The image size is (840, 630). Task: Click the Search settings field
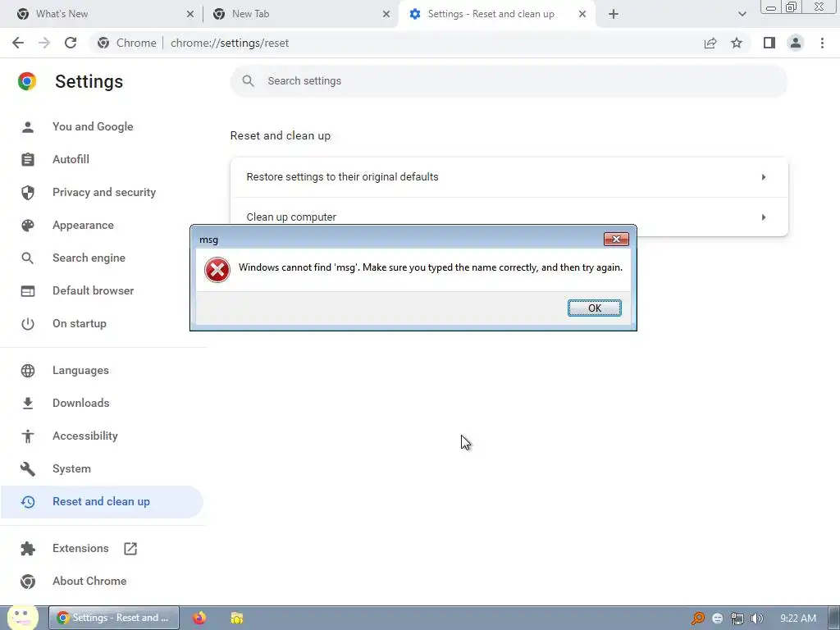click(x=509, y=81)
